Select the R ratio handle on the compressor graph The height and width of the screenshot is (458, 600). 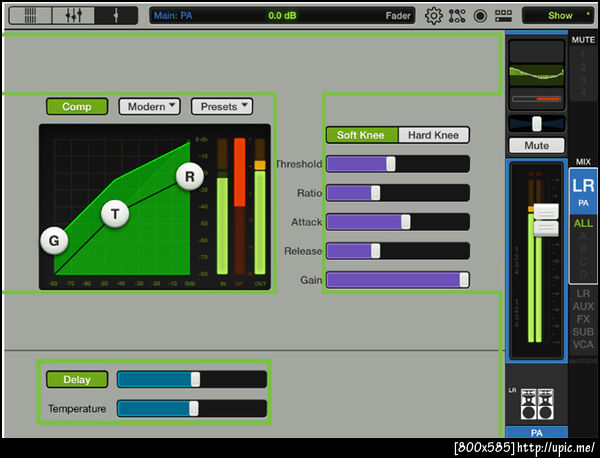(x=190, y=176)
